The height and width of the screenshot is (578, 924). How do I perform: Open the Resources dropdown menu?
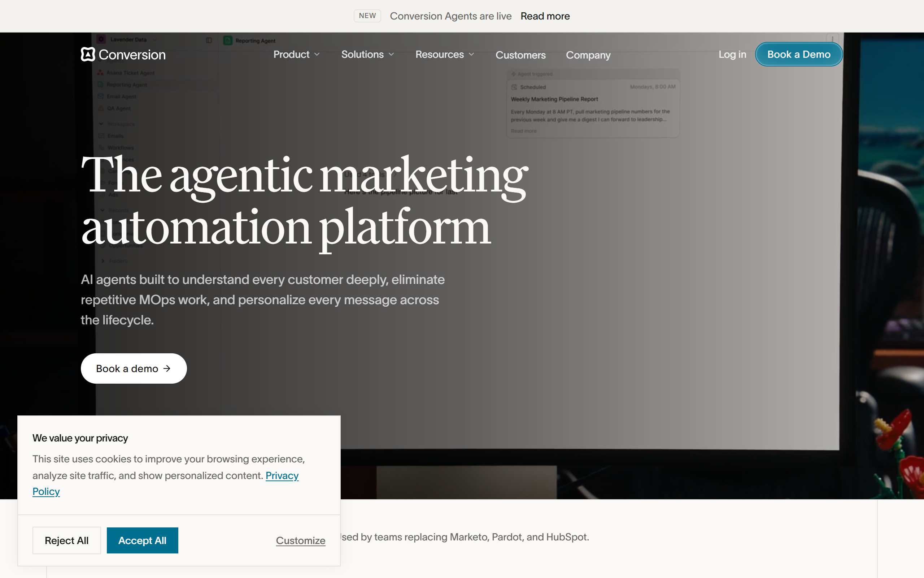tap(445, 54)
